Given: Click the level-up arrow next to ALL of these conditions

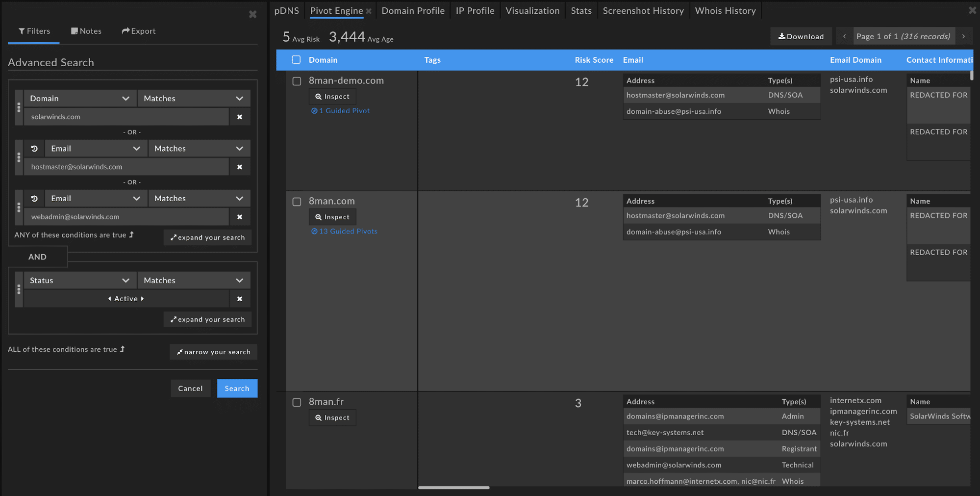Looking at the screenshot, I should tap(122, 349).
